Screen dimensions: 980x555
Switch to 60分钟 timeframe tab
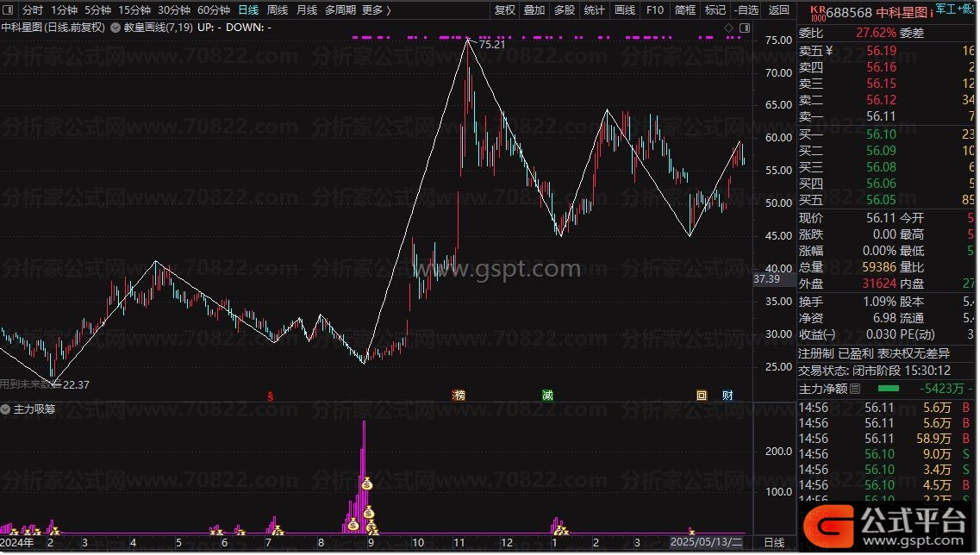point(214,10)
